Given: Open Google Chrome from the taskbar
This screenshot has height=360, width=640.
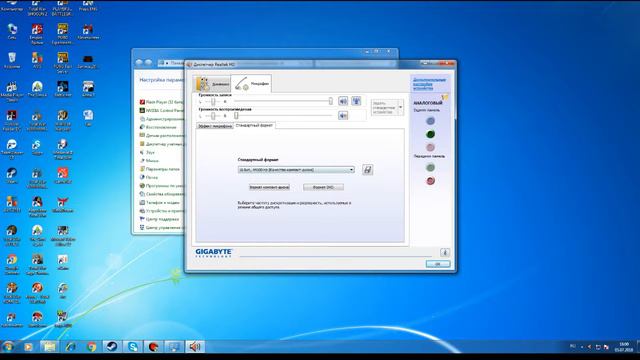Looking at the screenshot, I should (x=91, y=347).
